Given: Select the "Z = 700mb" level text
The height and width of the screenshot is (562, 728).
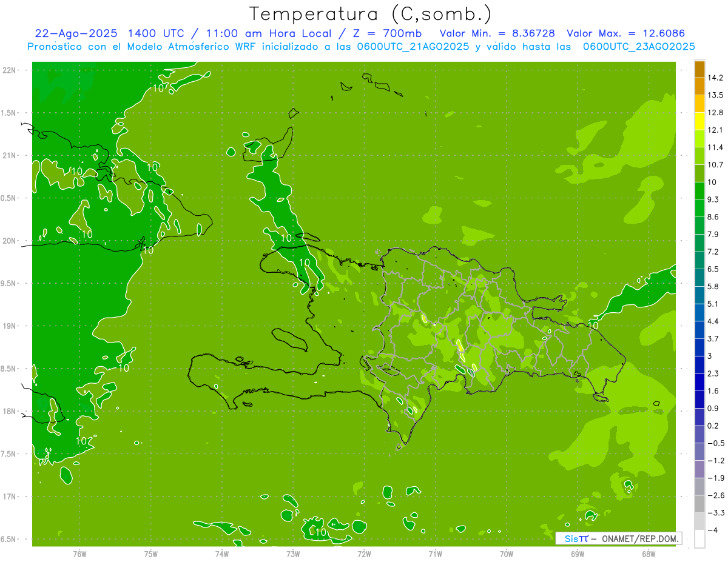Looking at the screenshot, I should (387, 33).
